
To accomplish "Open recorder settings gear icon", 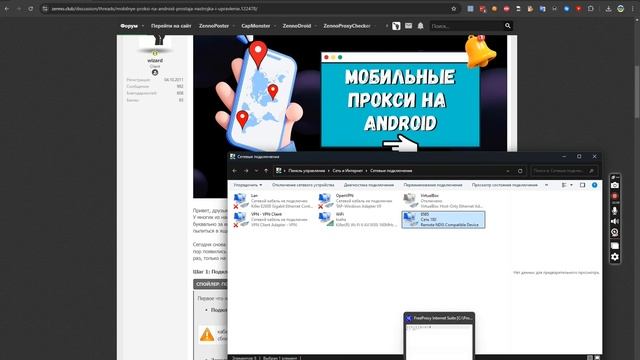I will click(615, 257).
